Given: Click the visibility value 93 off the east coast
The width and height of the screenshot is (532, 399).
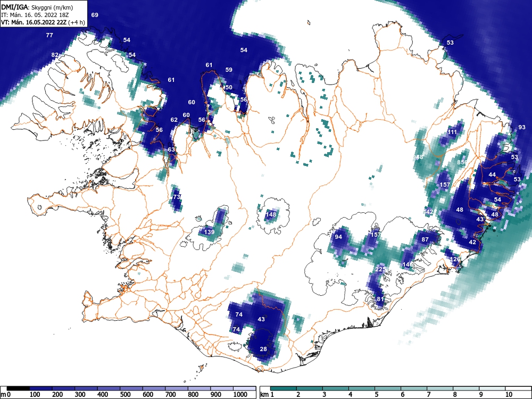Looking at the screenshot, I should pyautogui.click(x=522, y=127).
